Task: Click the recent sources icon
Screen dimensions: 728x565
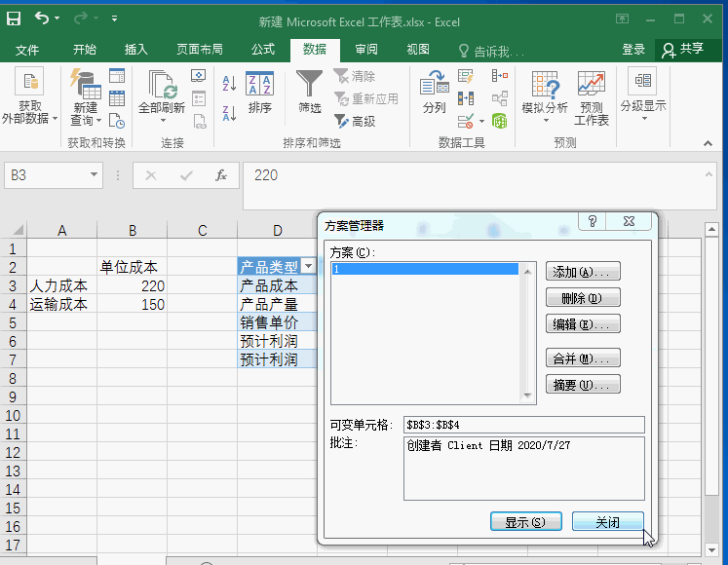Action: click(x=117, y=121)
